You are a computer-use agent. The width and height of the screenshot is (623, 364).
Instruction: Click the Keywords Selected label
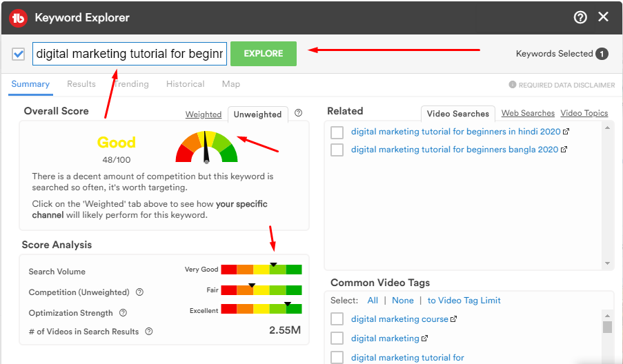click(x=554, y=54)
